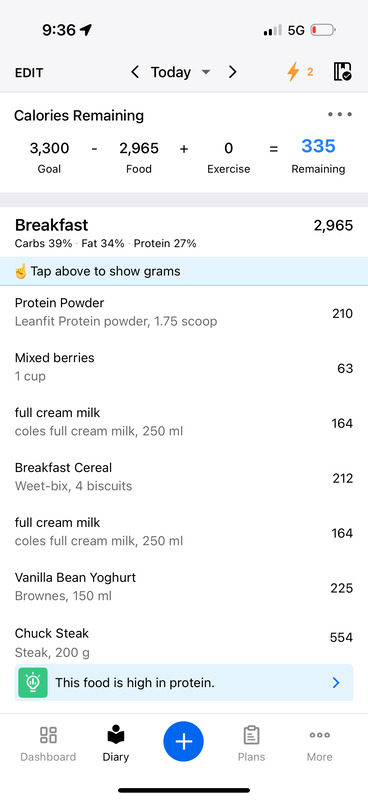Tap the orange lightning streak icon
This screenshot has height=800, width=368.
[293, 72]
